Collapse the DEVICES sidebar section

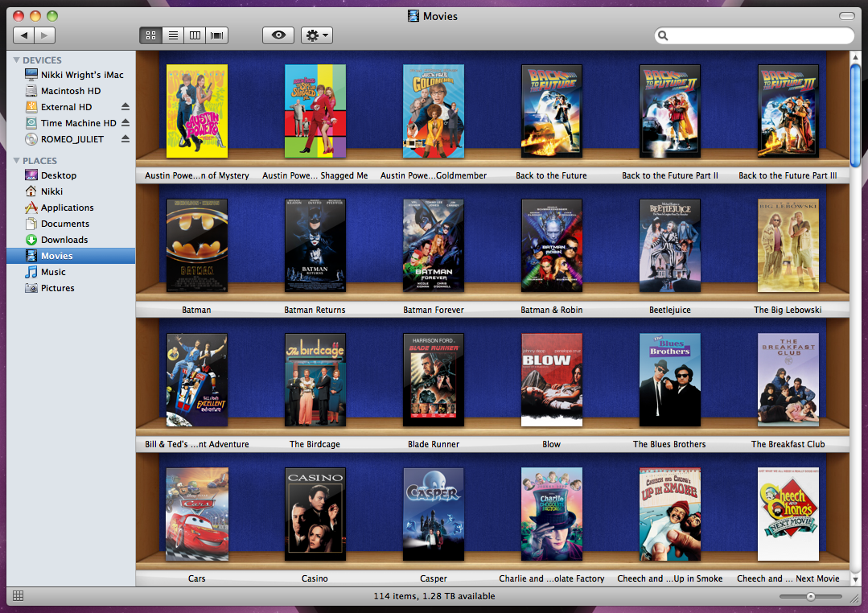coord(17,60)
